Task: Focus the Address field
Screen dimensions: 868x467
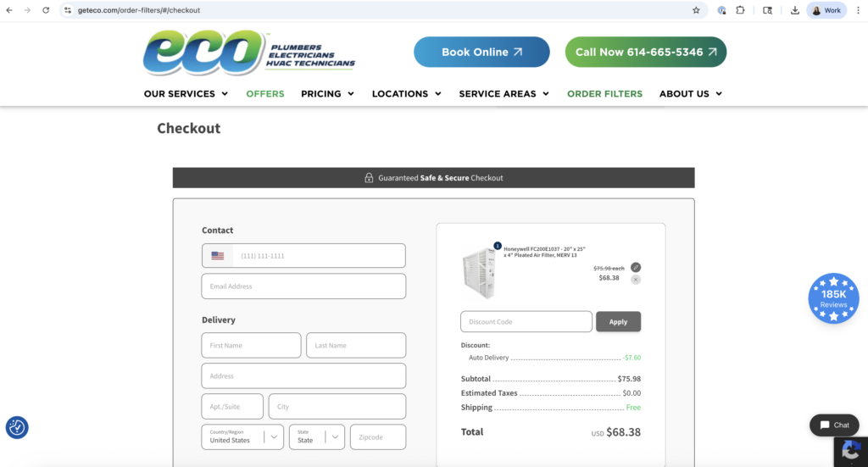Action: click(x=303, y=375)
